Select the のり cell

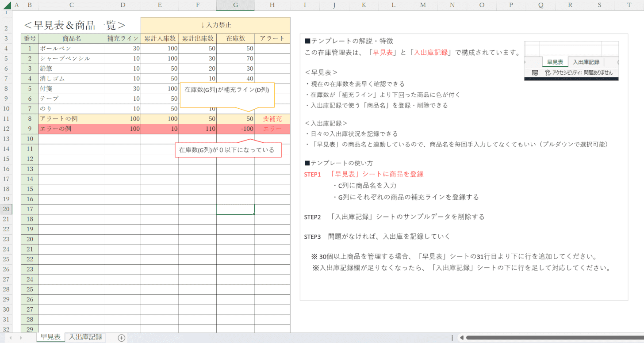72,109
